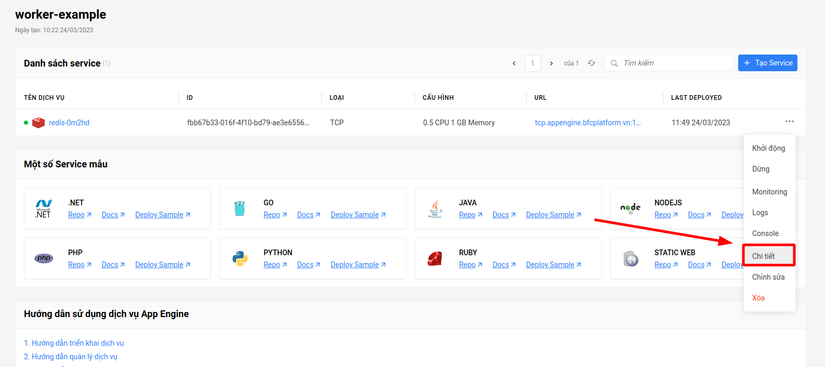Click PYTHON Deploy Sample link

pos(358,264)
